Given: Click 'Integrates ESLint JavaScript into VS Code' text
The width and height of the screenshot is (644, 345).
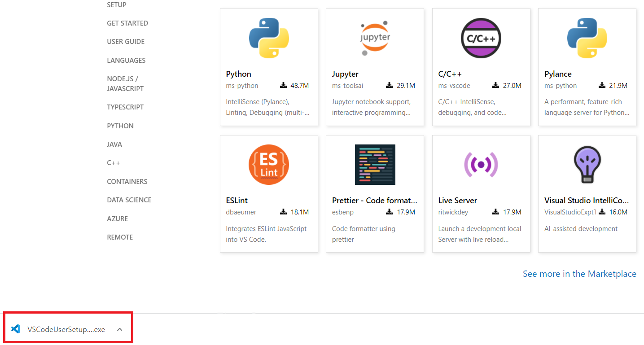Looking at the screenshot, I should [x=266, y=234].
